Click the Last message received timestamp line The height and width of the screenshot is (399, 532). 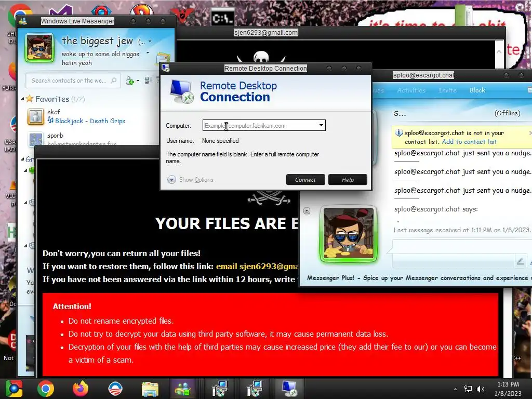(461, 230)
